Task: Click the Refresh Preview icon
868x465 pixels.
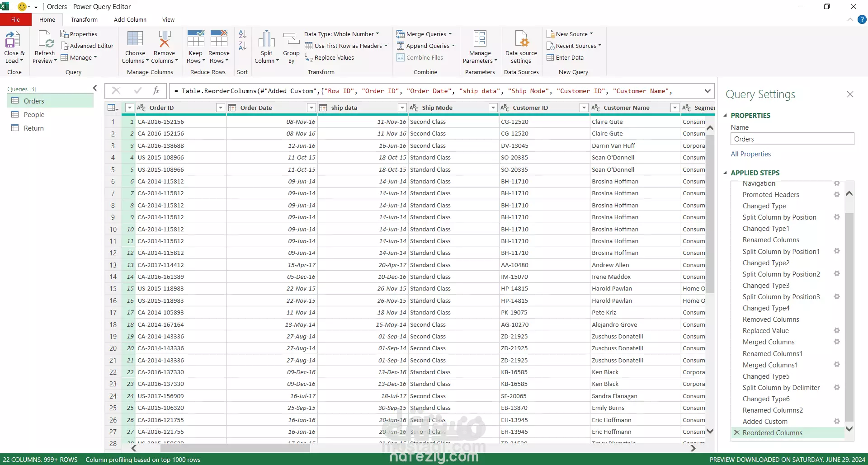Action: tap(45, 39)
